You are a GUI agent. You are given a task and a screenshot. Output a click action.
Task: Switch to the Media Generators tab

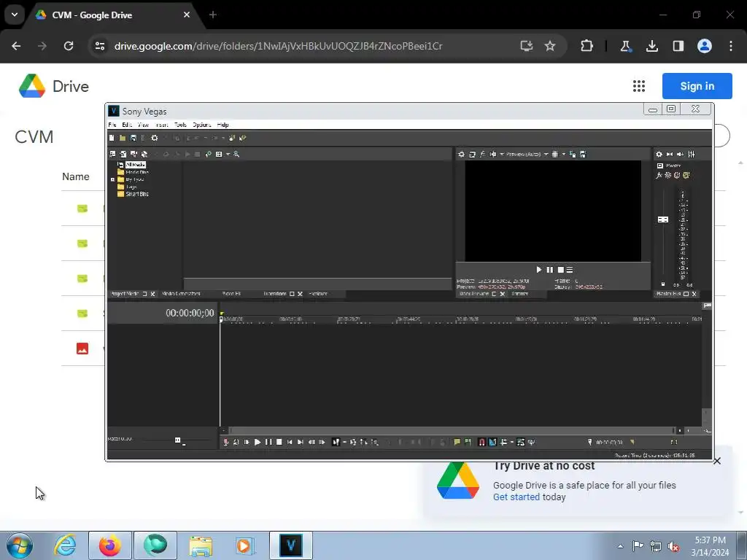[181, 294]
